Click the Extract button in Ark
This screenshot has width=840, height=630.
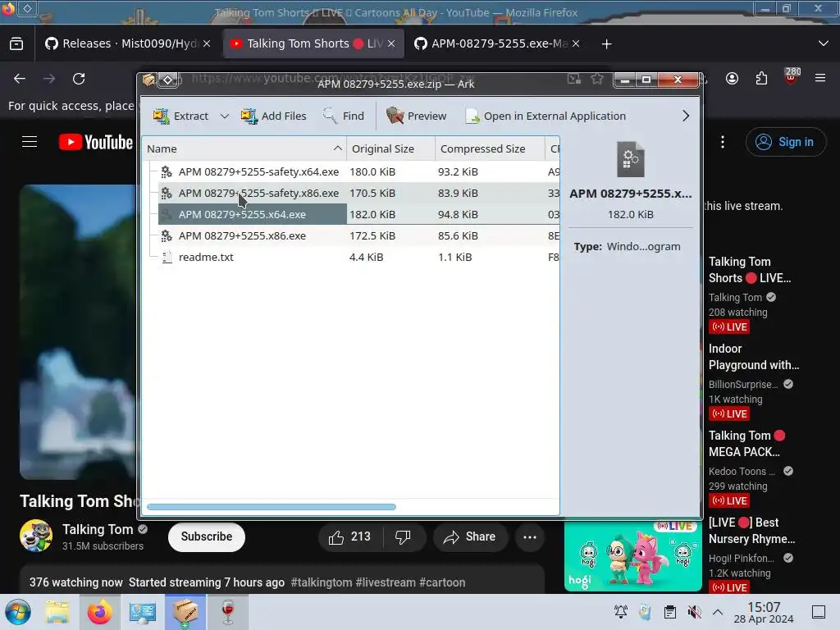(x=180, y=116)
